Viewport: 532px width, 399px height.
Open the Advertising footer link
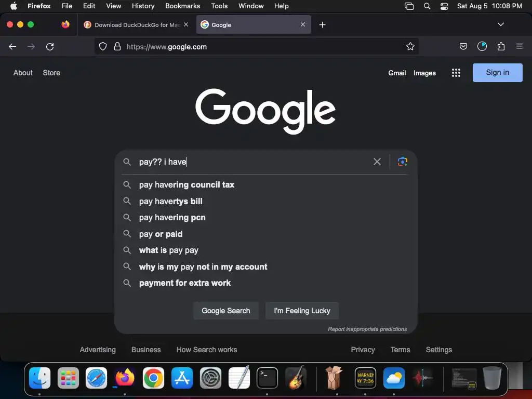98,350
